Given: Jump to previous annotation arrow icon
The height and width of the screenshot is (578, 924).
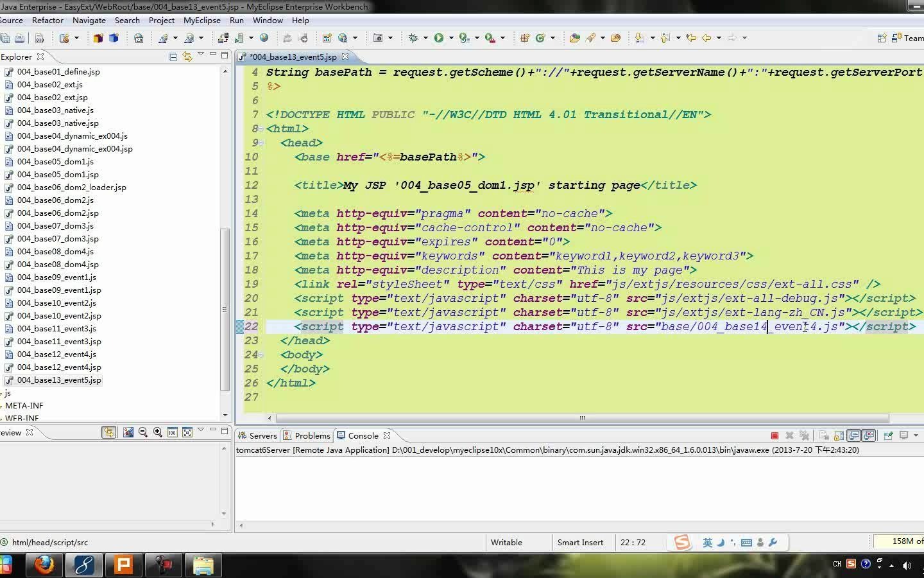Looking at the screenshot, I should 665,38.
